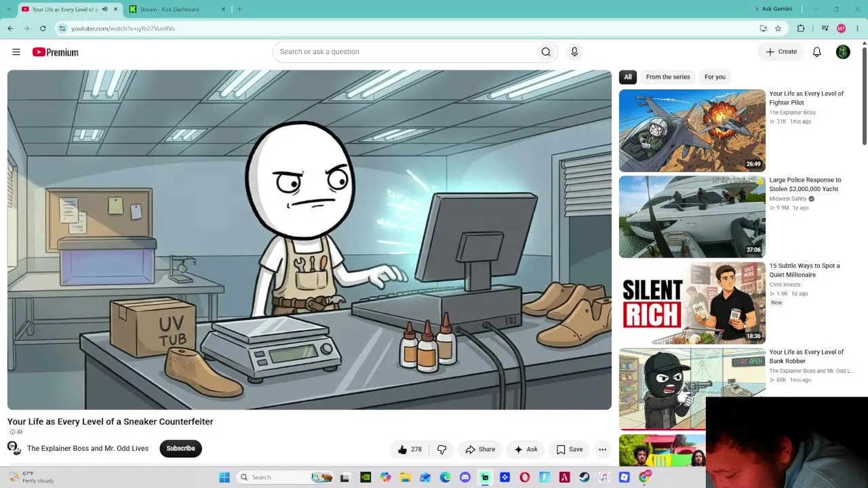
Task: Open Fighter Pilot video thumbnail
Action: tap(692, 131)
